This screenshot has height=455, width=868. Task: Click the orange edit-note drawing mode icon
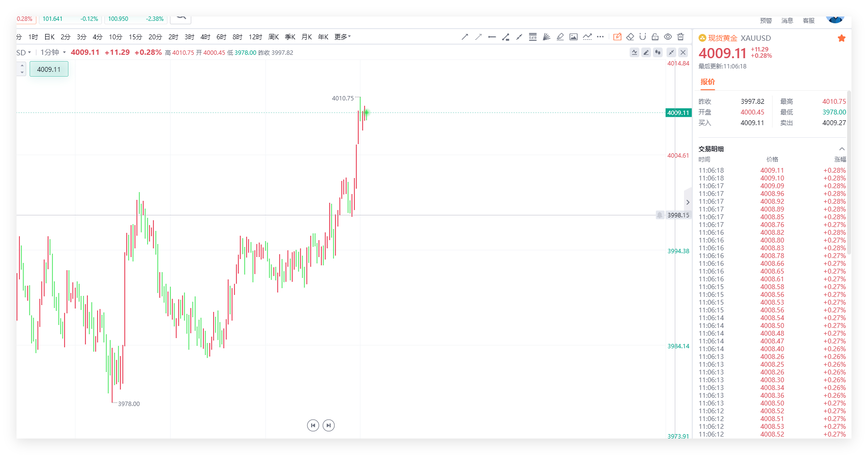(617, 37)
